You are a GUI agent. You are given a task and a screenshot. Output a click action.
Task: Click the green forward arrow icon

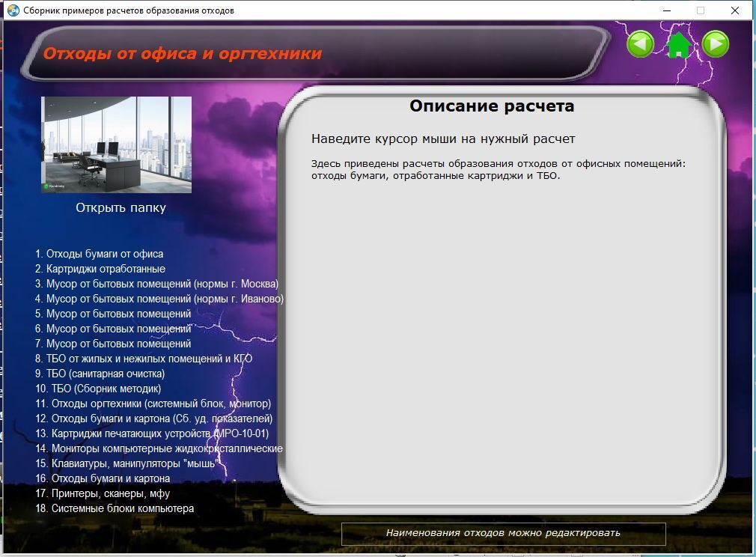tap(716, 44)
